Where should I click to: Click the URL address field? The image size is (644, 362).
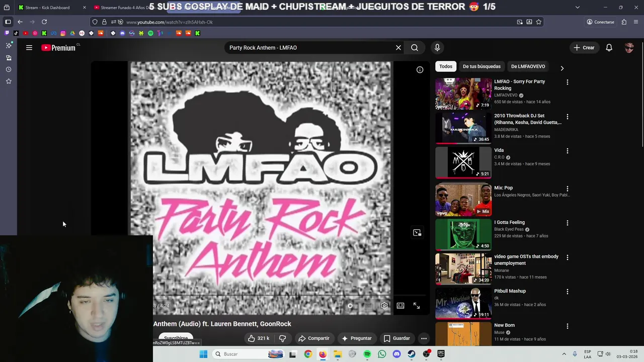[x=317, y=22]
